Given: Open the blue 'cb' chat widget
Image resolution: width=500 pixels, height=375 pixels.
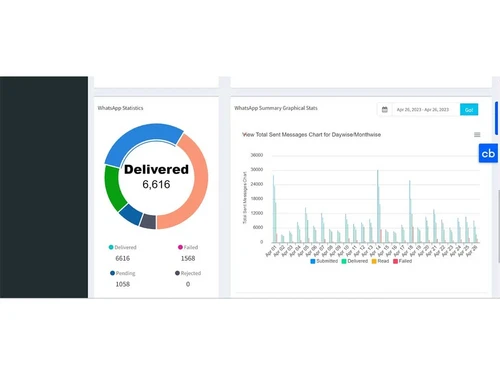Looking at the screenshot, I should pos(488,153).
